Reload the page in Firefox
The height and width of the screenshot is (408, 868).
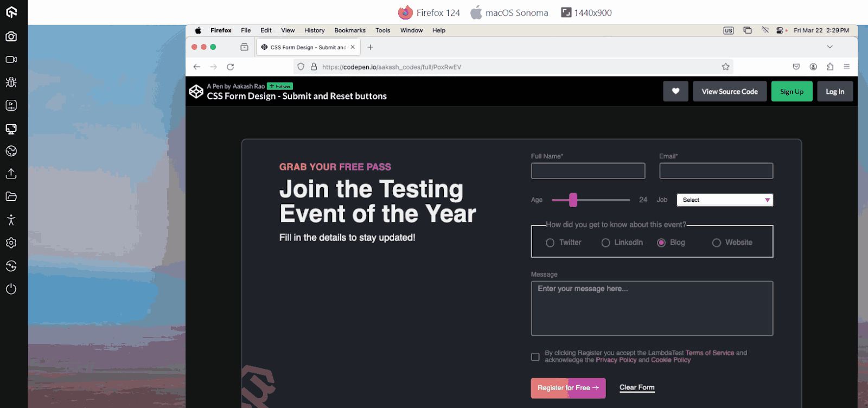pyautogui.click(x=231, y=67)
